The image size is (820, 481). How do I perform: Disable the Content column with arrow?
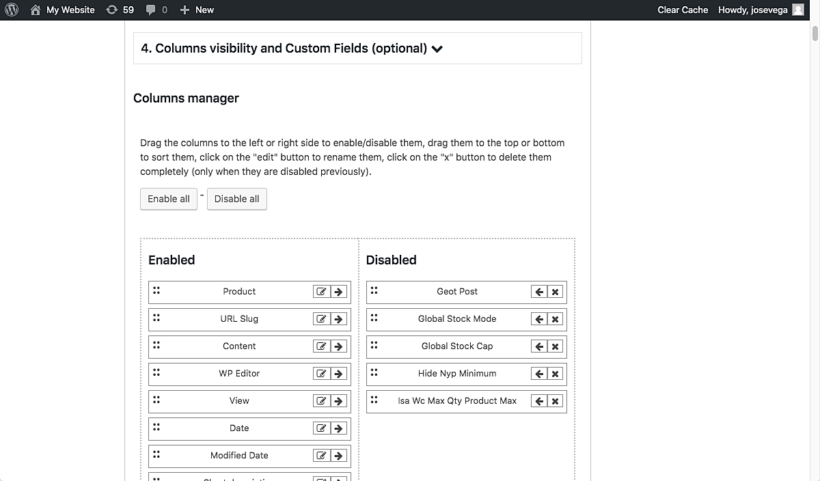[x=338, y=346]
